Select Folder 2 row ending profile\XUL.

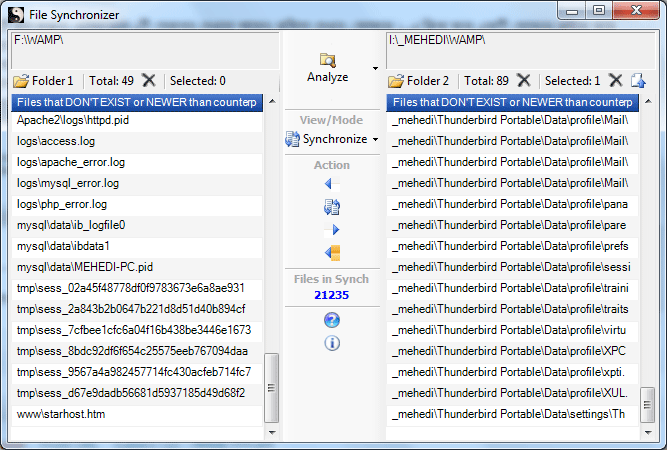[x=512, y=393]
